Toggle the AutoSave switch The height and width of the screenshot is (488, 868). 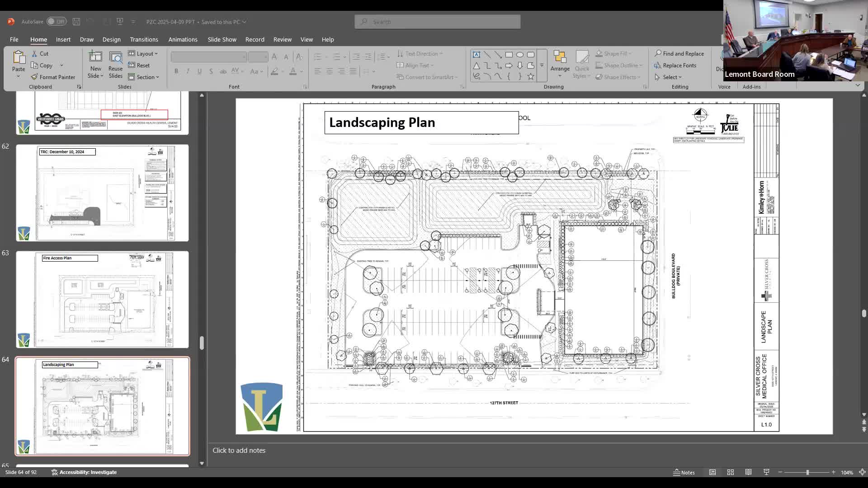(57, 22)
